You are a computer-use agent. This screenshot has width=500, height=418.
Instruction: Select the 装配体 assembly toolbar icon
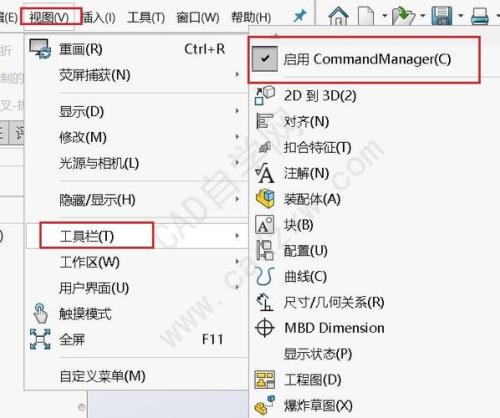(x=265, y=199)
